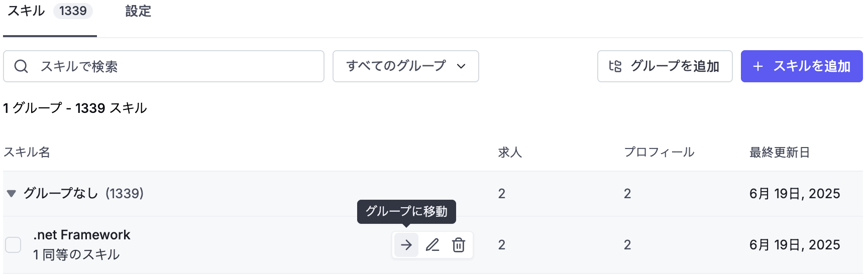Click the magnifier icon in the search box
This screenshot has width=868, height=279.
21,66
